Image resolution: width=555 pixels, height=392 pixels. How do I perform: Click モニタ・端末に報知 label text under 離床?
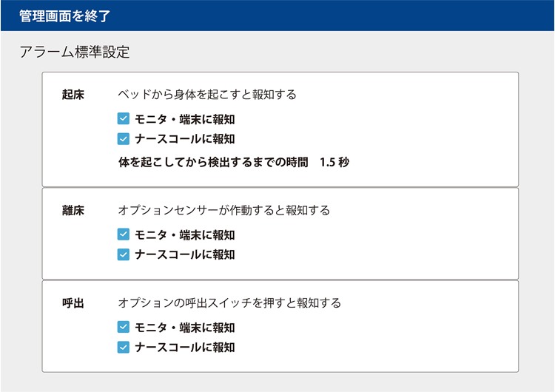(185, 235)
